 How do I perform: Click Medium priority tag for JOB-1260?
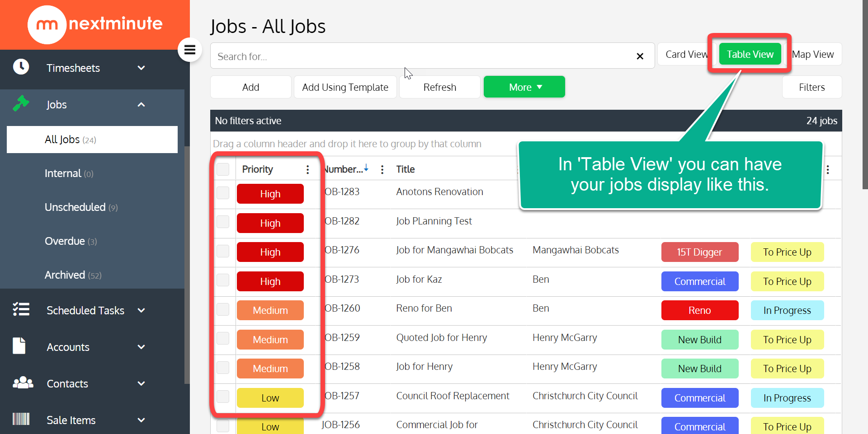coord(270,310)
